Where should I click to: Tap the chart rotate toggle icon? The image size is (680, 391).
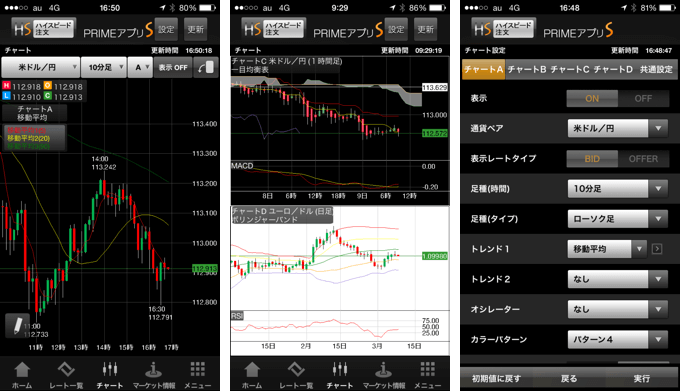tap(206, 67)
